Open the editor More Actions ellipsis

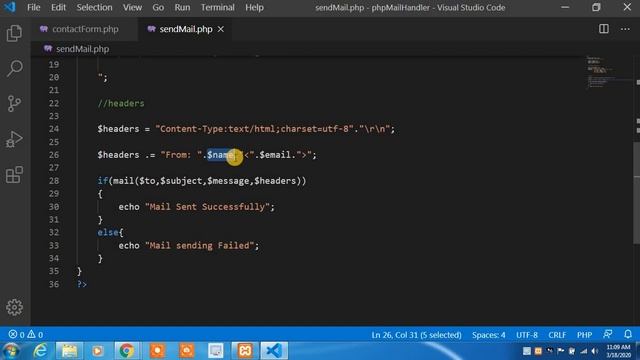click(x=625, y=29)
